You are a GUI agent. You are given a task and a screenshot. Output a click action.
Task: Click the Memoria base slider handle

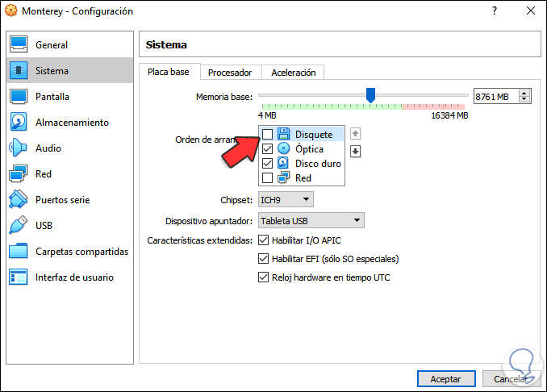click(x=370, y=95)
